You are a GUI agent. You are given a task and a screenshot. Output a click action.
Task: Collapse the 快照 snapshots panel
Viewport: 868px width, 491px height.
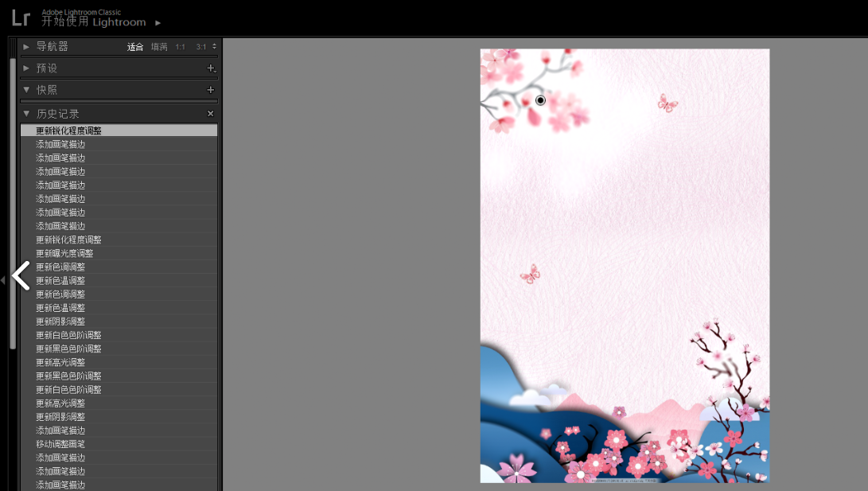[26, 90]
